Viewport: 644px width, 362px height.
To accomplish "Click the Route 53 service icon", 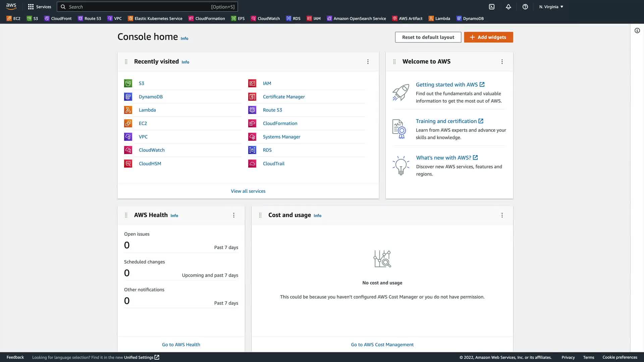I will tap(252, 110).
